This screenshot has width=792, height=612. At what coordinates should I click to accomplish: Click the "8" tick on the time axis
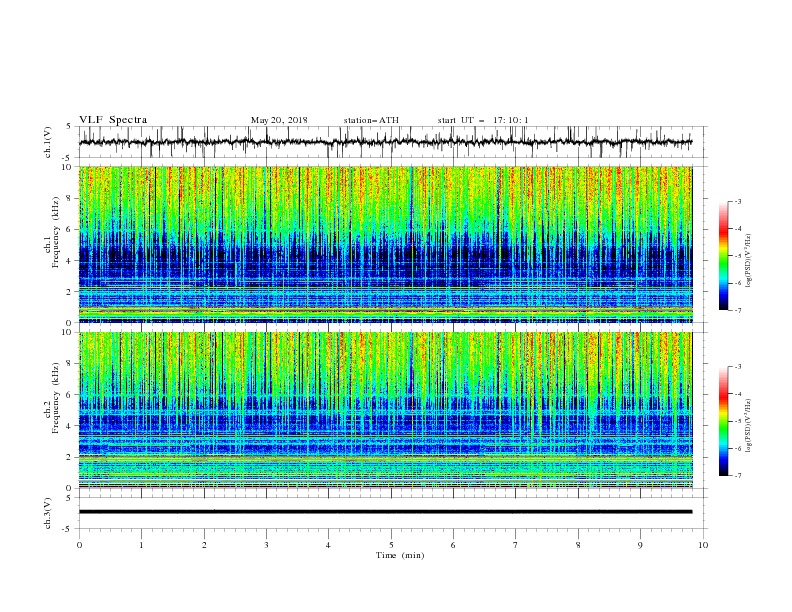click(578, 545)
